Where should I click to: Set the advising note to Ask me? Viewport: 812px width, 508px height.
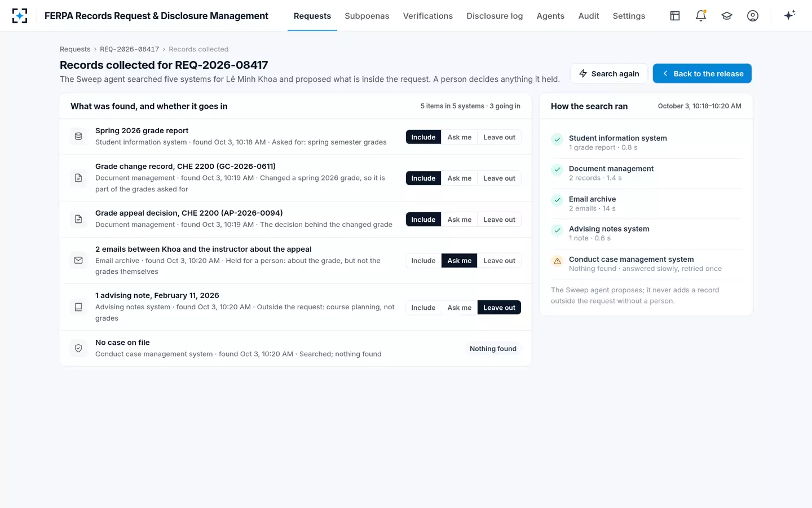tap(460, 308)
